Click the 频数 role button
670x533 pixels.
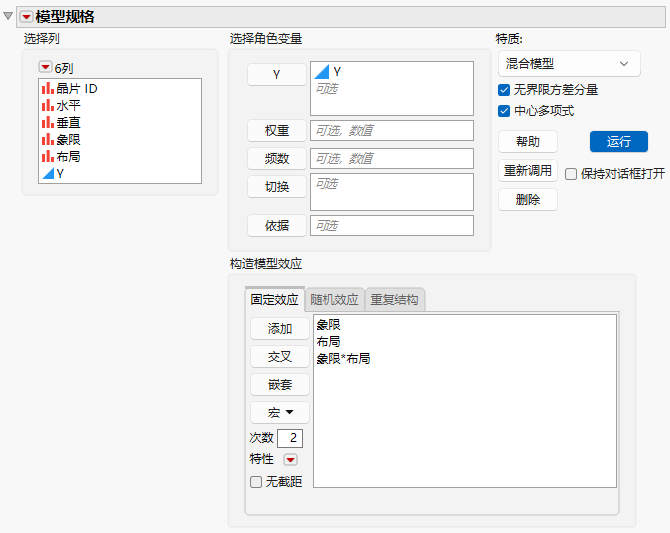pyautogui.click(x=277, y=159)
